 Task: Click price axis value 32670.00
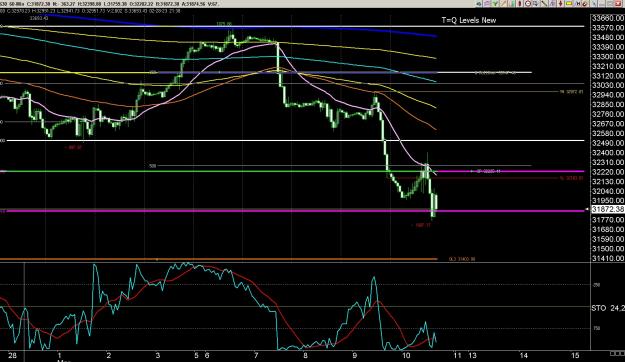[x=608, y=124]
